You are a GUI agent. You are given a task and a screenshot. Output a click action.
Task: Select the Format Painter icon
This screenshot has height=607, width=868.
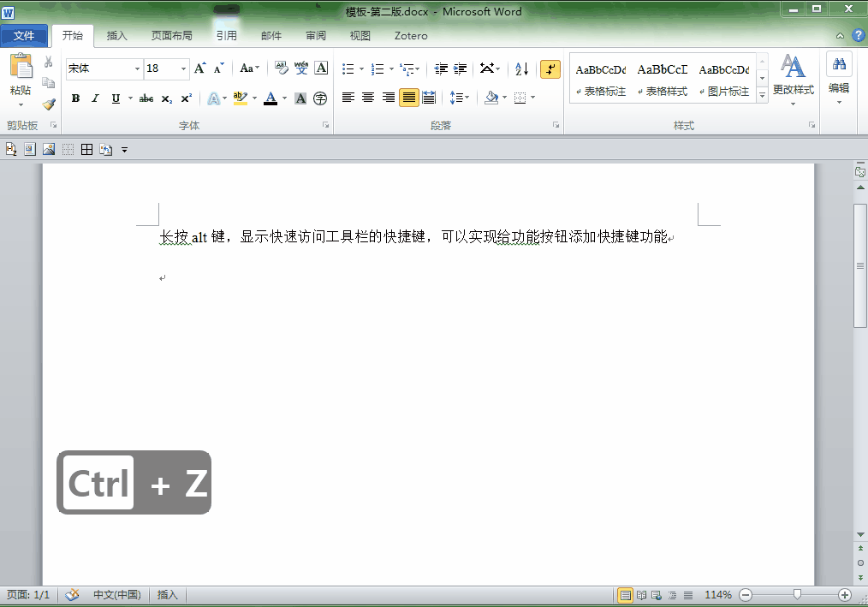coord(49,104)
